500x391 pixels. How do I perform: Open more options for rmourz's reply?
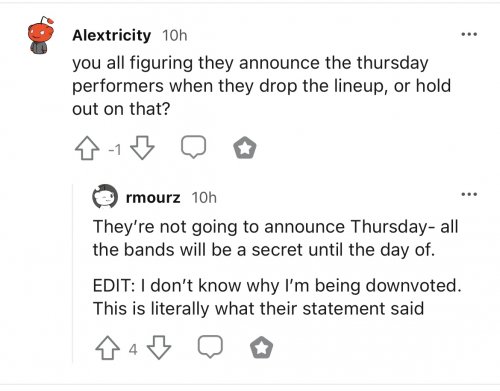(x=469, y=194)
